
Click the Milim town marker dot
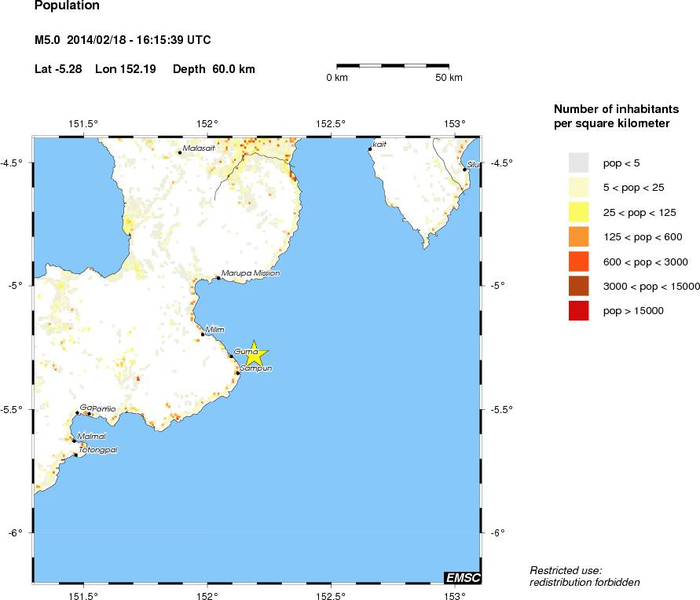203,335
